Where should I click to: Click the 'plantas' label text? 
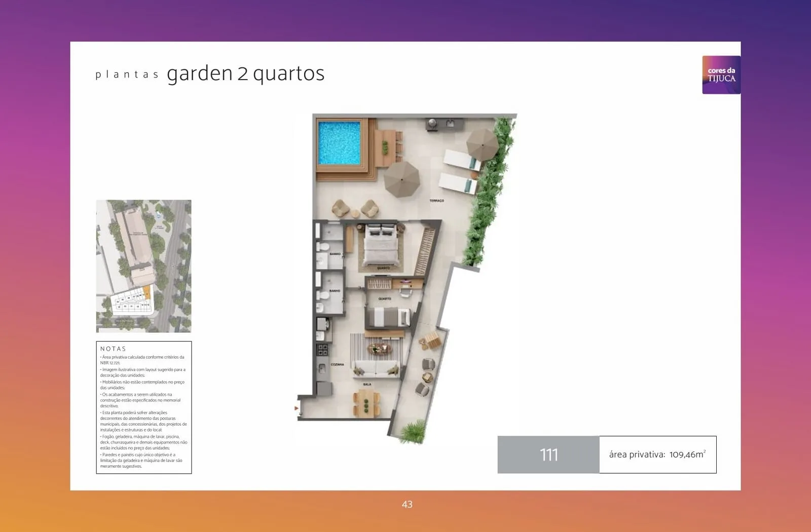(x=127, y=74)
